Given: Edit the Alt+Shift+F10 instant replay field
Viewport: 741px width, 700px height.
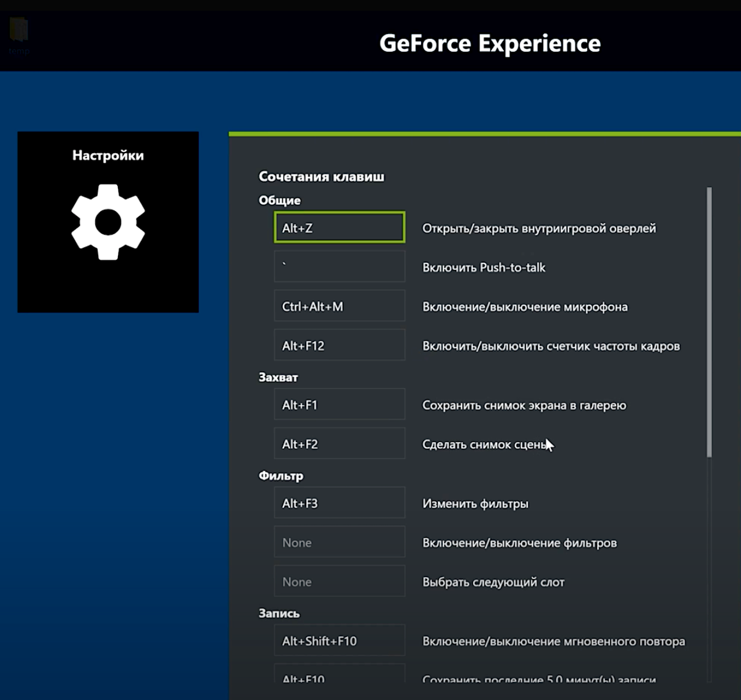Looking at the screenshot, I should 340,640.
